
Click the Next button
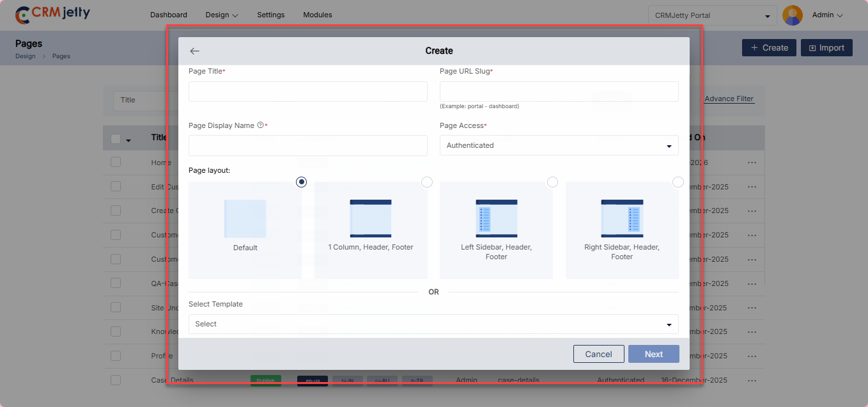653,354
